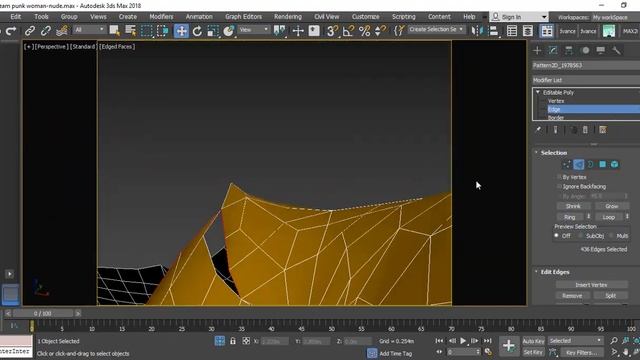640x360 pixels.
Task: Click the Select and Place tool
Action: (x=229, y=31)
